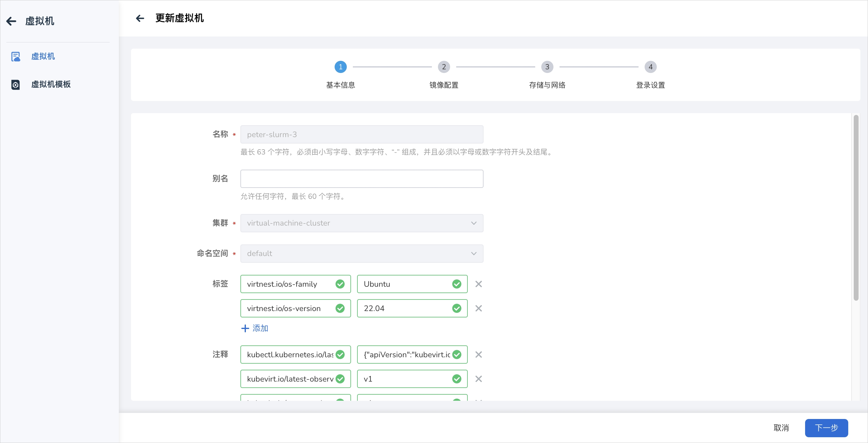Remove the kubectl.kubernetes.io annotation row
The height and width of the screenshot is (443, 868).
pyautogui.click(x=478, y=354)
